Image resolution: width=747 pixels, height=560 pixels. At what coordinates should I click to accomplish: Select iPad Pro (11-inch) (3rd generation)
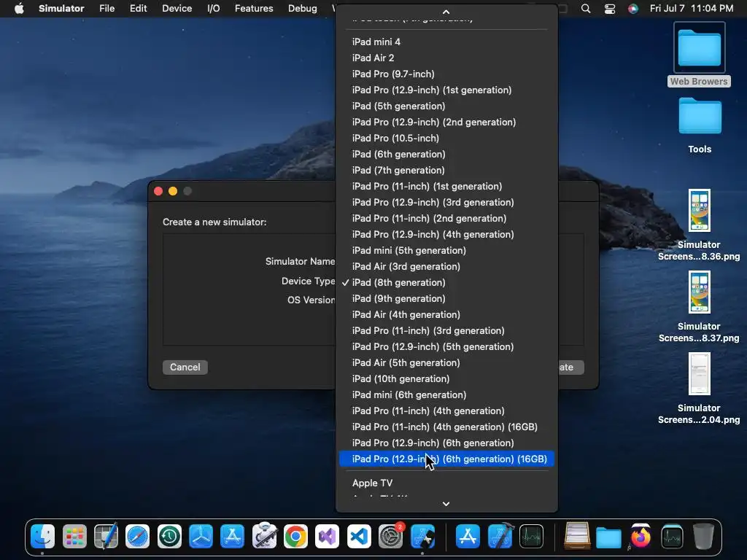[446, 330]
